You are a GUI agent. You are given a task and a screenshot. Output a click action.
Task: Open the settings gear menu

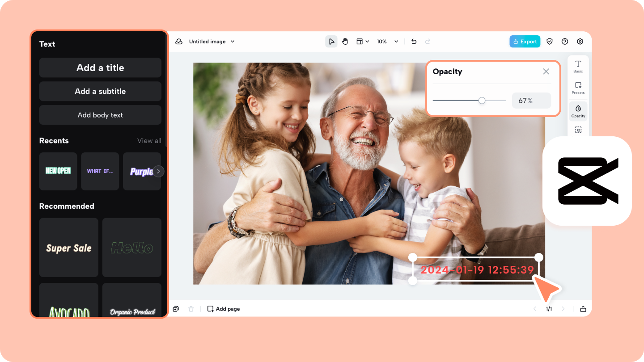[x=580, y=41]
